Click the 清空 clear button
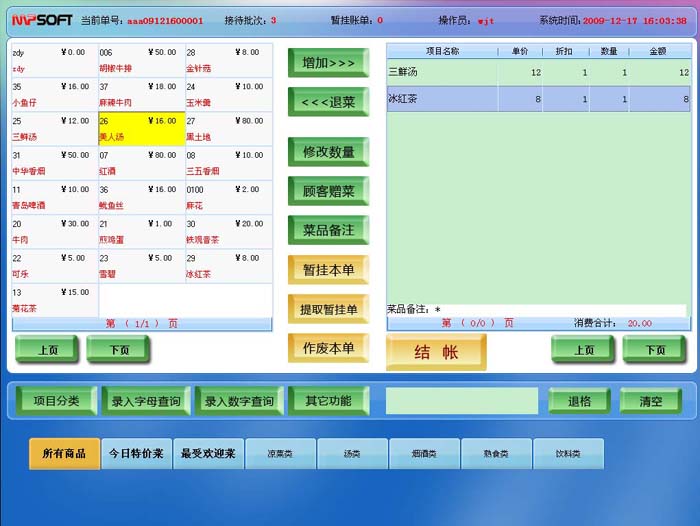 (650, 401)
